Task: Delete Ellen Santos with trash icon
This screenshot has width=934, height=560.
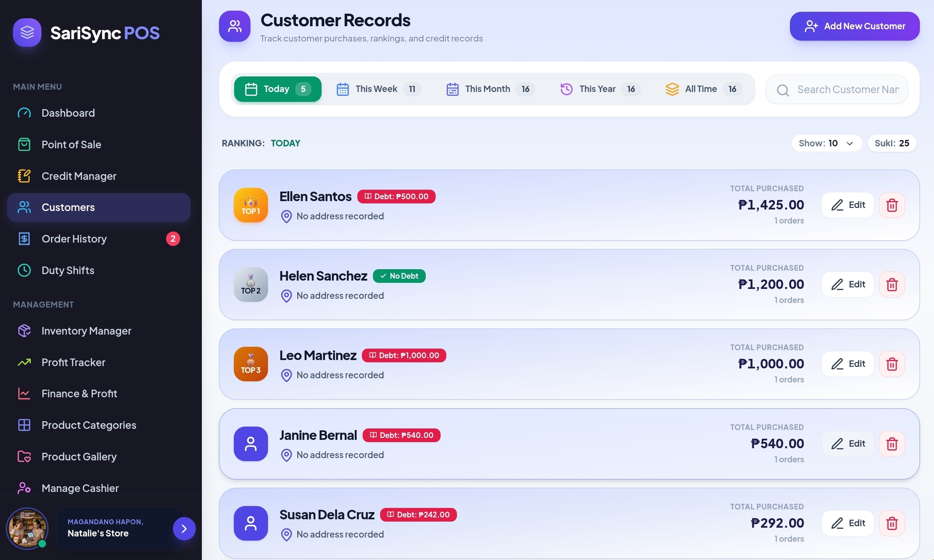Action: [892, 205]
